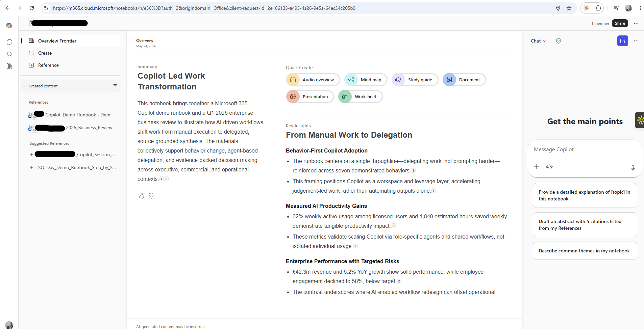Click the filter icon beside Created content
Viewport: 644px width, 329px height.
115,86
